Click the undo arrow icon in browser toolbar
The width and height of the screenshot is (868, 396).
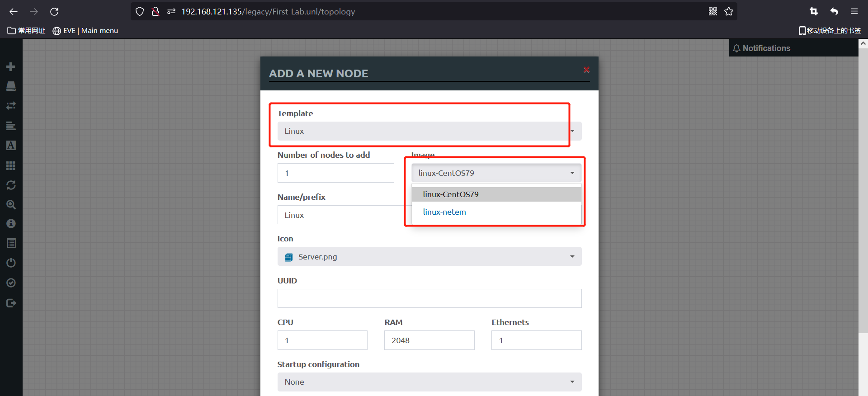[834, 12]
